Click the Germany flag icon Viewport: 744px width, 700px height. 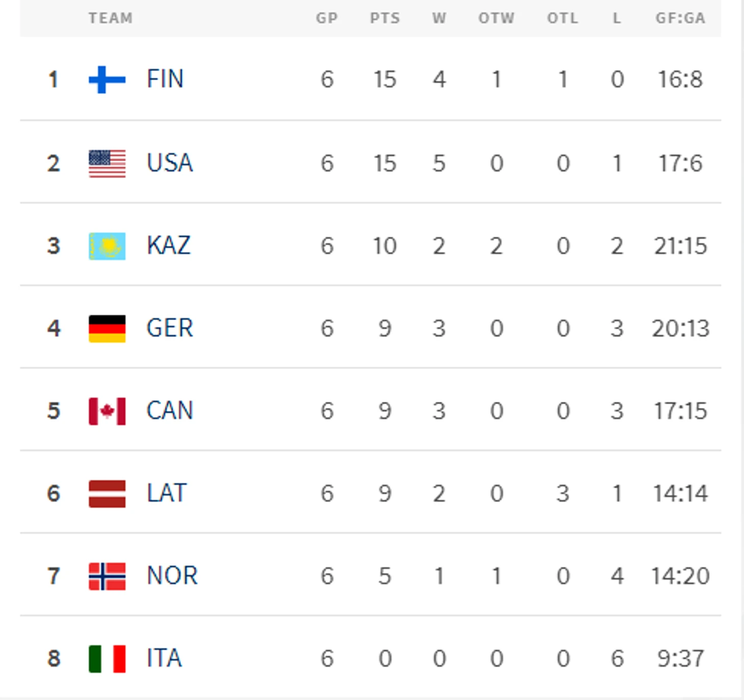[107, 328]
